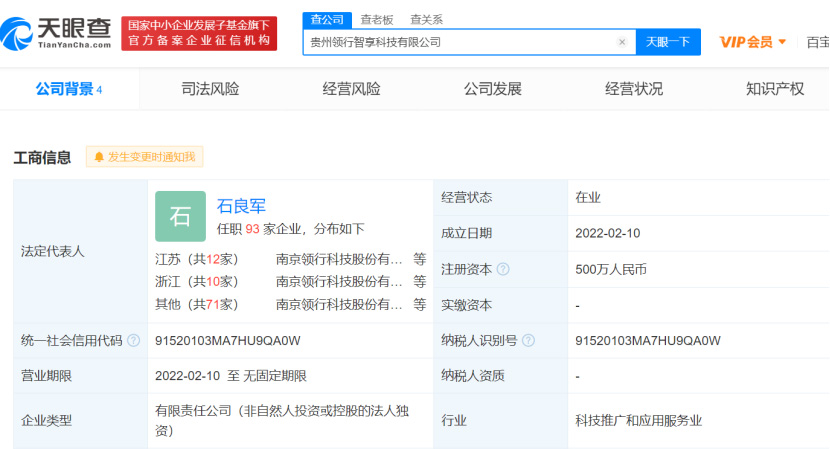Click the 浙江（共10家） region entry
The width and height of the screenshot is (830, 449).
pyautogui.click(x=197, y=281)
